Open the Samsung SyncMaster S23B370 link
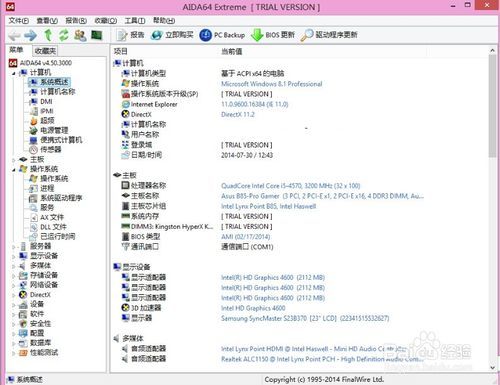Image resolution: width=500 pixels, height=385 pixels. click(x=305, y=318)
